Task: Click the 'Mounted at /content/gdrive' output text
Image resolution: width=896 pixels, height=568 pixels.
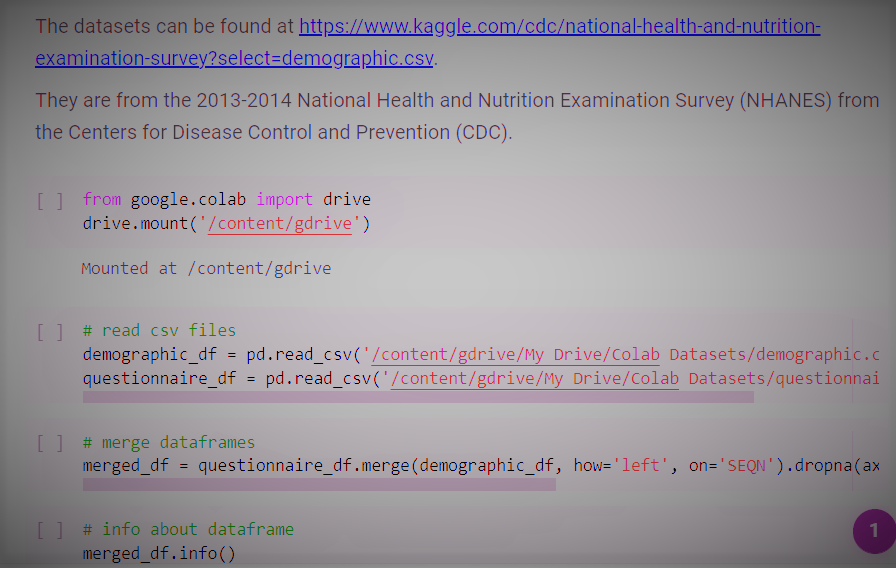Action: coord(206,268)
